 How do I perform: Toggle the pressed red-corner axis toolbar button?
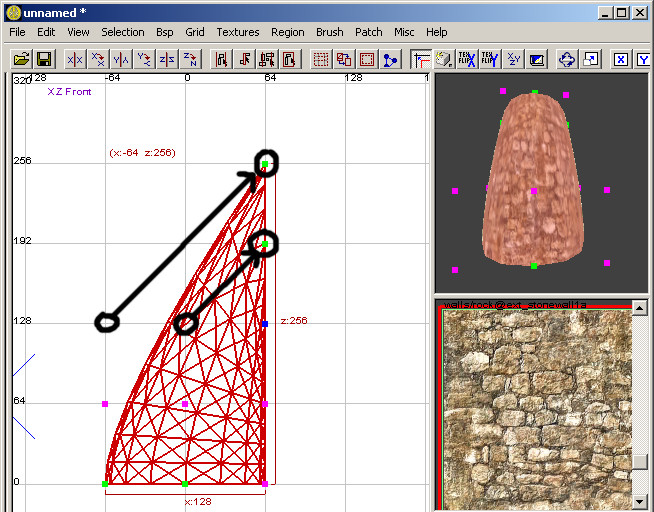[x=421, y=60]
